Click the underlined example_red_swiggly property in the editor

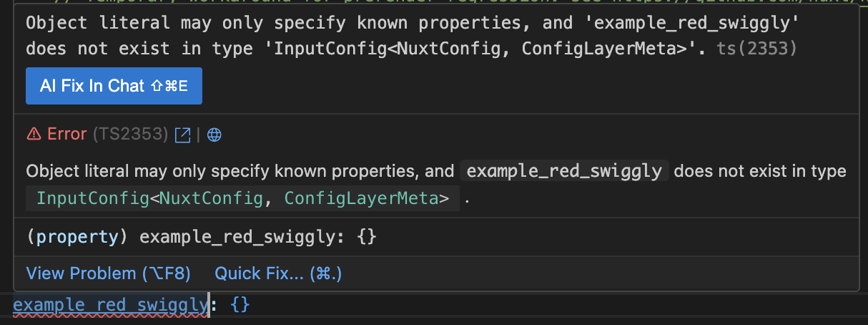click(110, 305)
